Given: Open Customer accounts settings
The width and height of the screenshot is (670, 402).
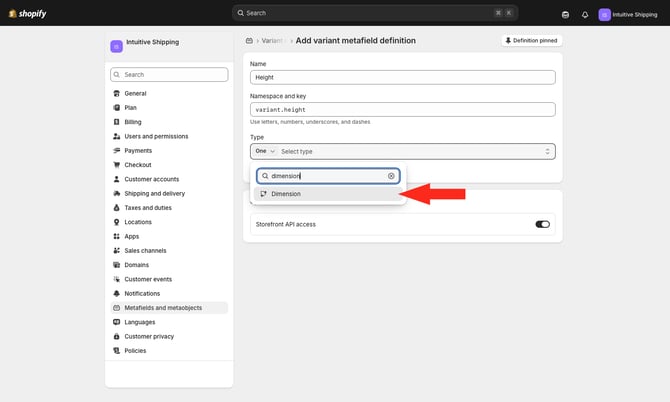Looking at the screenshot, I should (152, 179).
